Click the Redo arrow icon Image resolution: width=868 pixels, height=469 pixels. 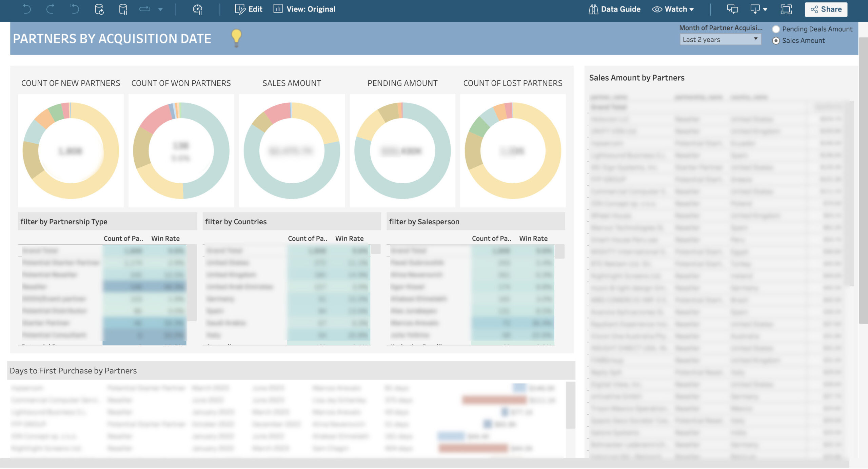click(x=51, y=9)
